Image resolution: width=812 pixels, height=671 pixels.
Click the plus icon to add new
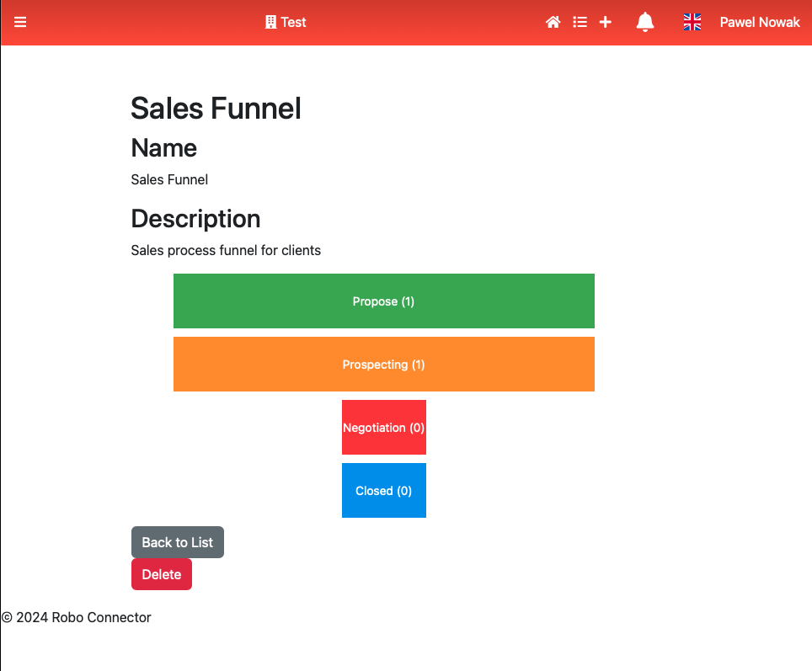point(605,22)
